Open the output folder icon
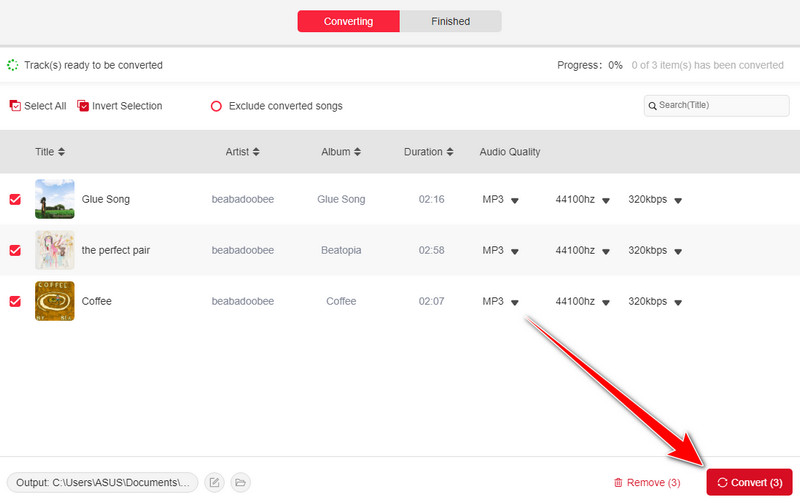Viewport: 800px width, 503px height. [240, 483]
